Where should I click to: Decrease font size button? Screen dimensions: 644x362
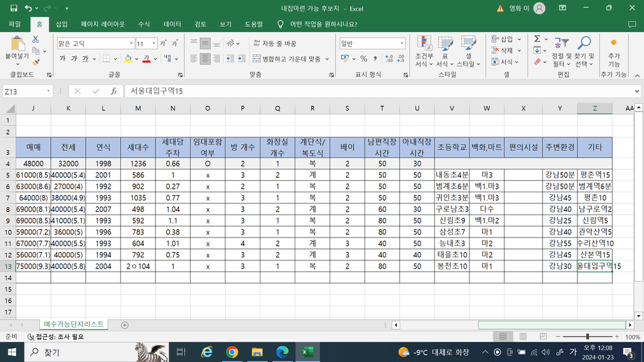point(175,43)
